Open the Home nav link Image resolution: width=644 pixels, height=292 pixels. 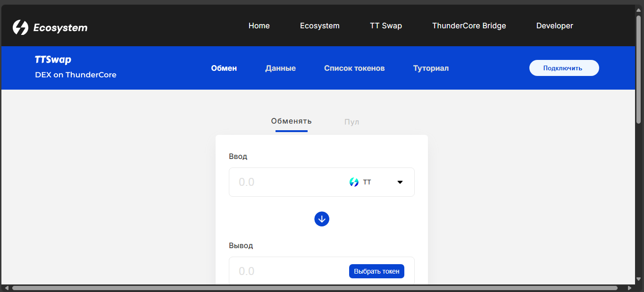[x=259, y=26]
